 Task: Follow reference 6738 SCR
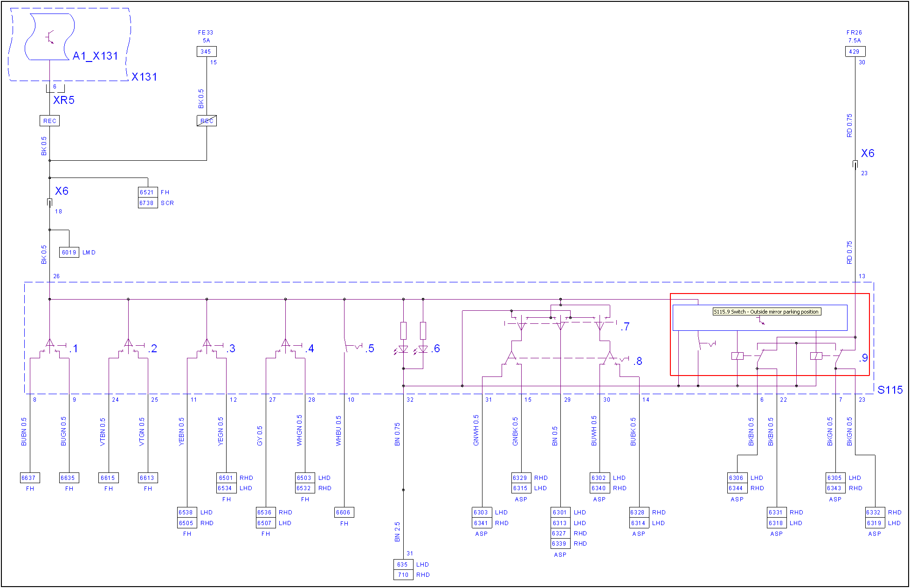(x=147, y=203)
